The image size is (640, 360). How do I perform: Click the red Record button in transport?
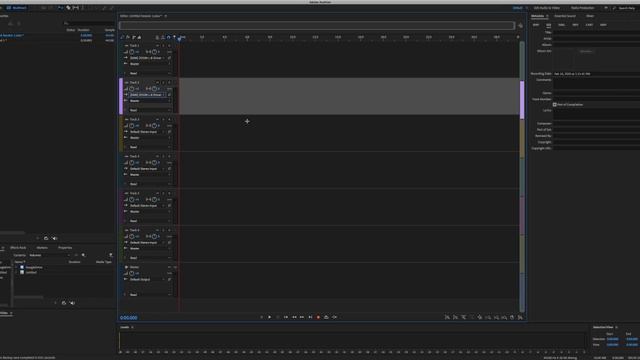click(x=318, y=317)
